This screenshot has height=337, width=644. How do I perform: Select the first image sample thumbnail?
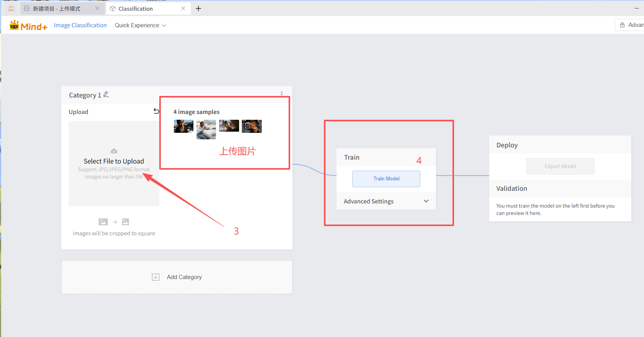[183, 126]
